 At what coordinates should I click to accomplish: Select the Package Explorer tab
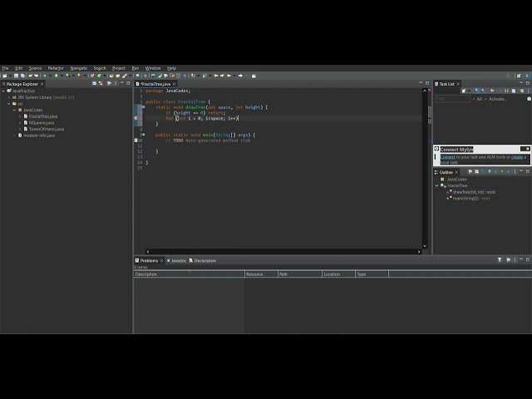pyautogui.click(x=22, y=84)
